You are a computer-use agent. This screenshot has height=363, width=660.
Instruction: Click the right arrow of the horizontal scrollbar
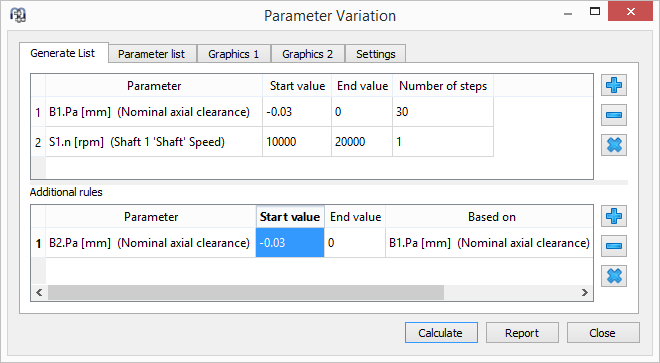click(x=585, y=292)
